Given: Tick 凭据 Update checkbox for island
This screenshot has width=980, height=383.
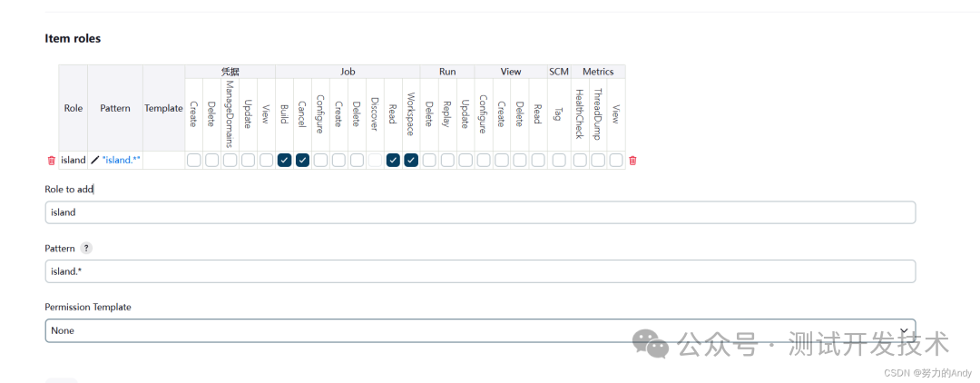Looking at the screenshot, I should tap(248, 160).
